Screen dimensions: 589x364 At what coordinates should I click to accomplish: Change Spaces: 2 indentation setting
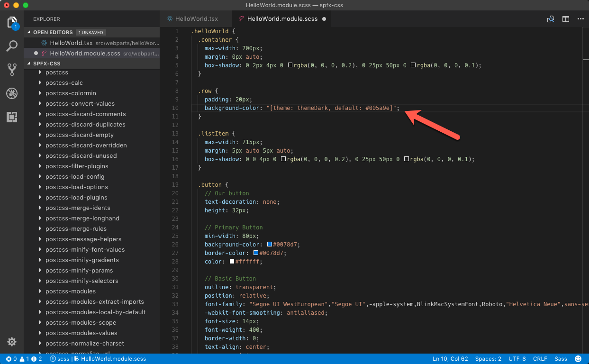(x=487, y=359)
